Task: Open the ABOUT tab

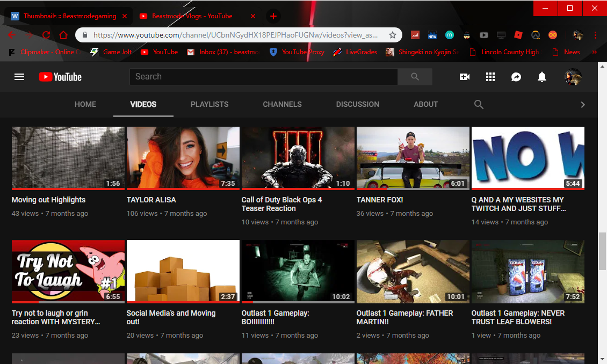Action: (x=426, y=105)
